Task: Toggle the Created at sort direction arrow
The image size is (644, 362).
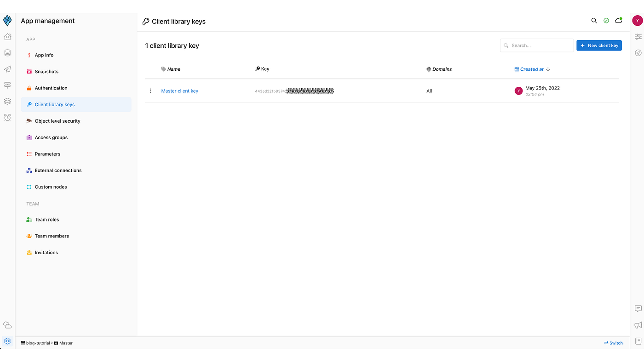Action: [x=547, y=69]
